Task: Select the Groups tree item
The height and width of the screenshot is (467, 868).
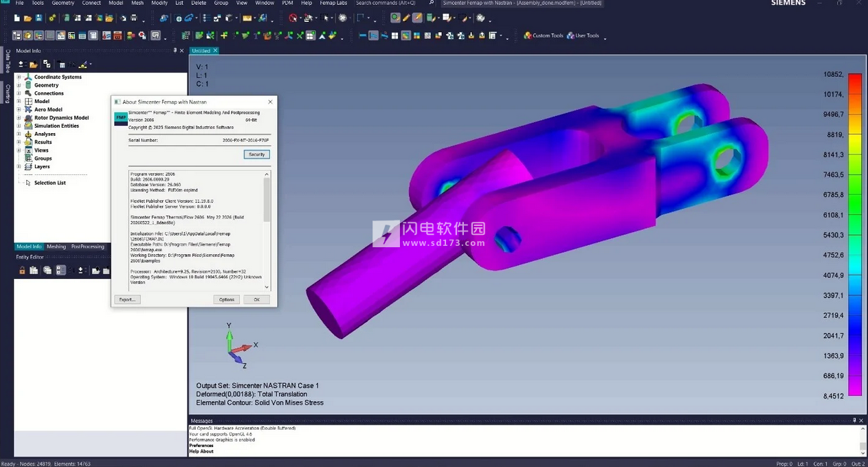Action: [43, 159]
